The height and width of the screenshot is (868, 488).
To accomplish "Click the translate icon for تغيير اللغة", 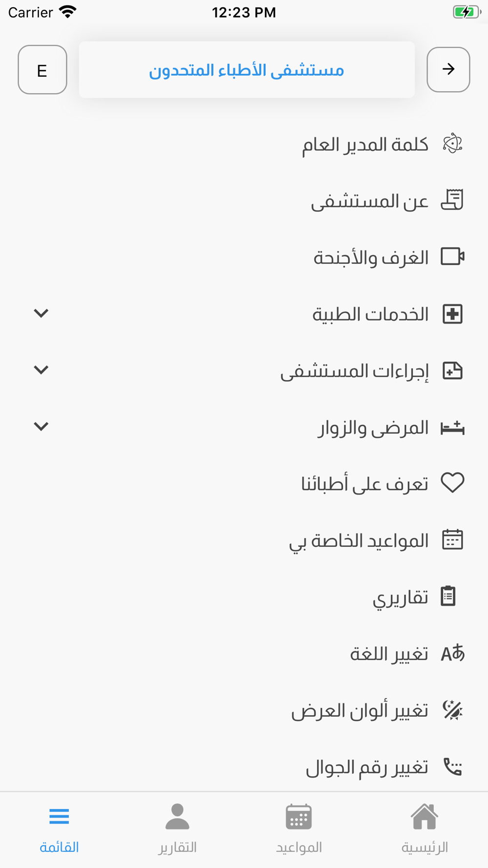I will click(x=452, y=653).
